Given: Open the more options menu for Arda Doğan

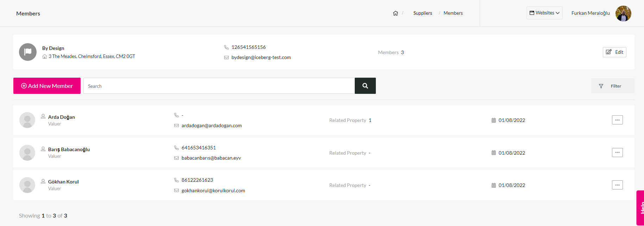Looking at the screenshot, I should [617, 120].
